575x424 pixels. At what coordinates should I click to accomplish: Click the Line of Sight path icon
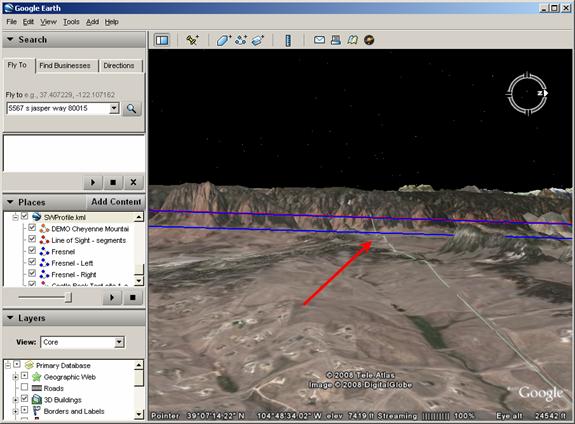[x=44, y=240]
